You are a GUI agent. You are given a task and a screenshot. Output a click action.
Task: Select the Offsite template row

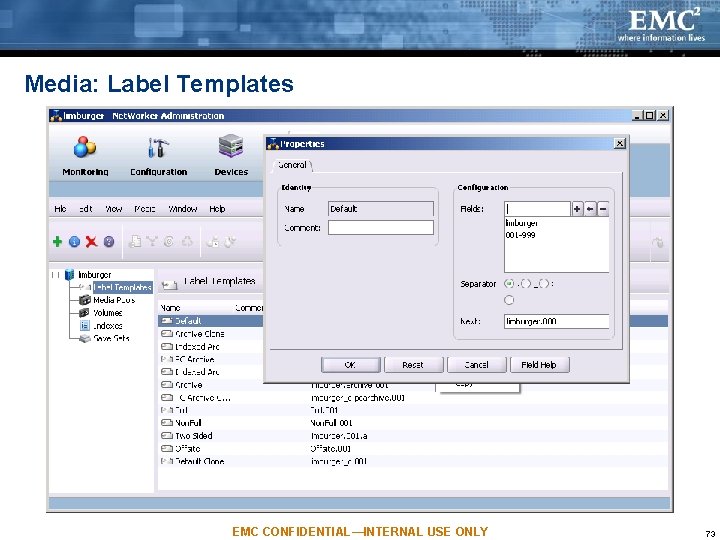413,449
